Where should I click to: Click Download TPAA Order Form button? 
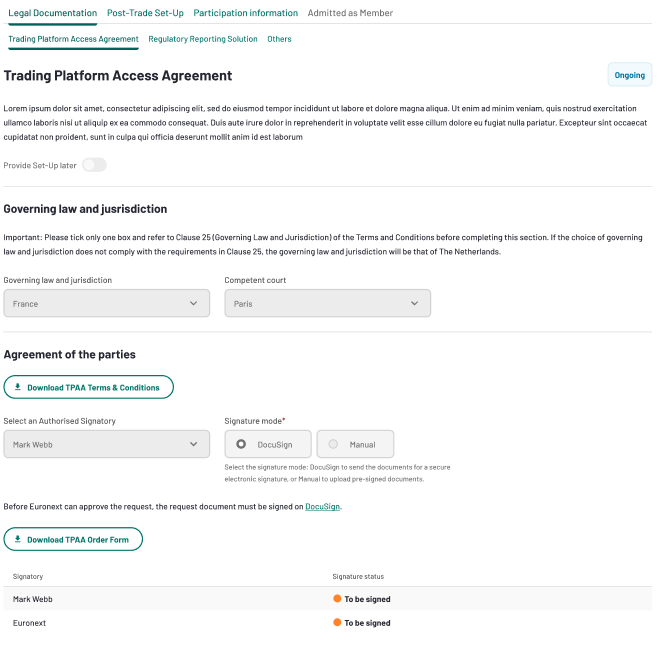tap(73, 539)
